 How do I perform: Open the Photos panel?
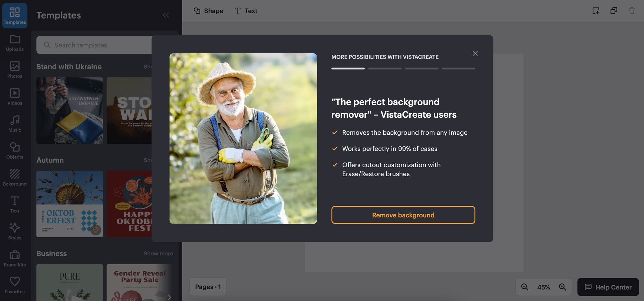coord(14,69)
